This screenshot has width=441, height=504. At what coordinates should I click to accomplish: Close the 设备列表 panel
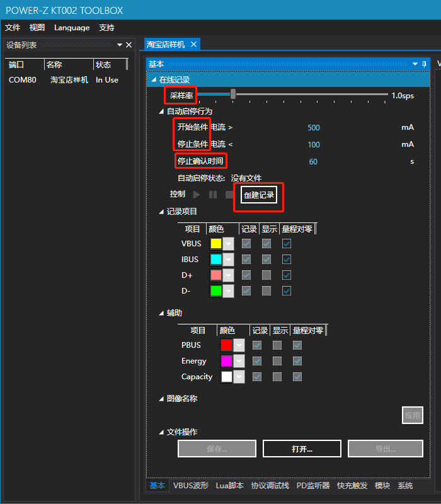(129, 45)
